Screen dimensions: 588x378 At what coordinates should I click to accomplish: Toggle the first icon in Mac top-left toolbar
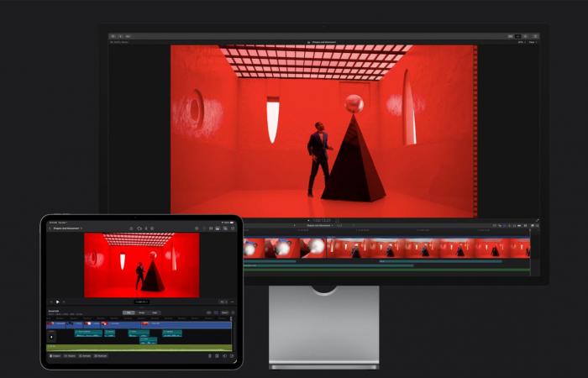point(113,36)
